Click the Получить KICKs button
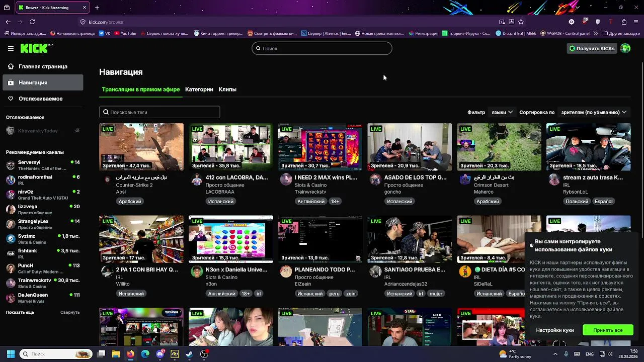This screenshot has width=644, height=362. coord(592,48)
